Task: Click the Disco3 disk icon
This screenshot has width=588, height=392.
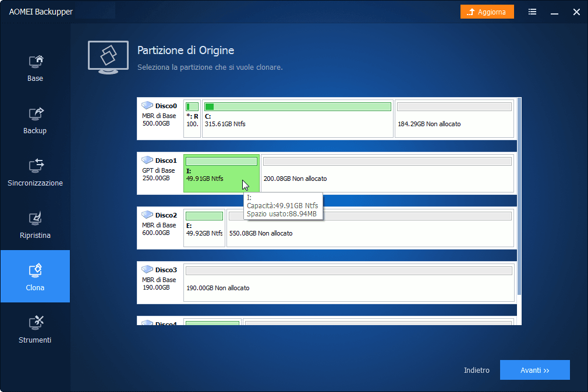Action: [x=147, y=269]
